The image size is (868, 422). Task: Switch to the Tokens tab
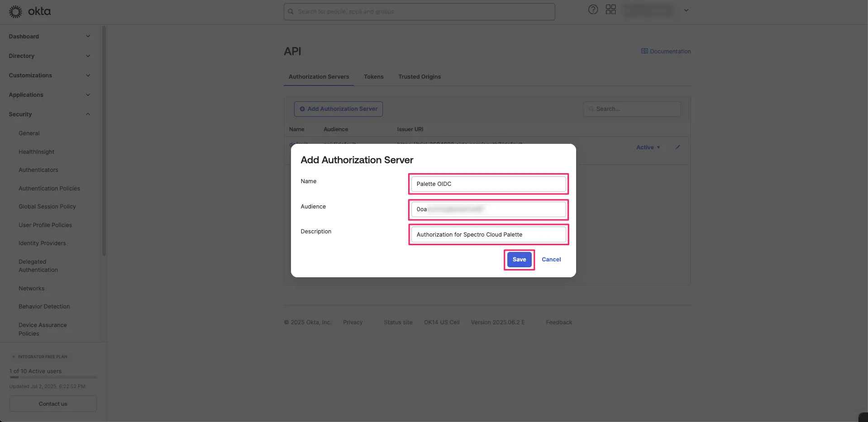(373, 76)
